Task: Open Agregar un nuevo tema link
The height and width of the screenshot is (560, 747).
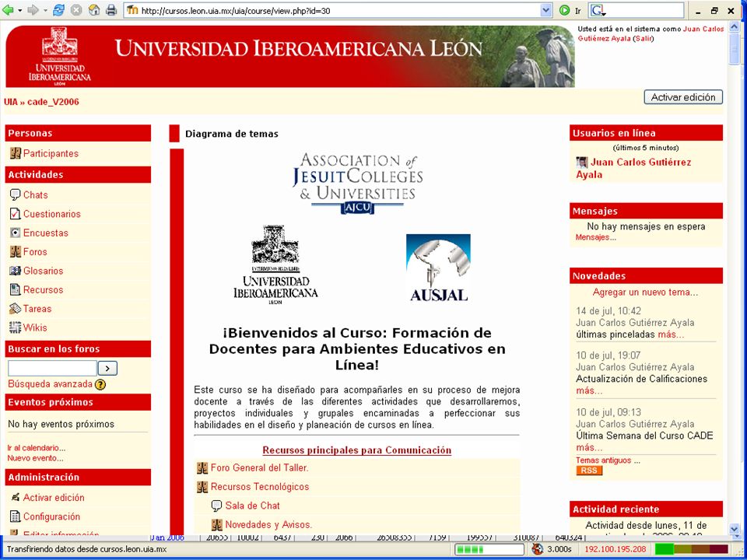Action: pos(646,292)
